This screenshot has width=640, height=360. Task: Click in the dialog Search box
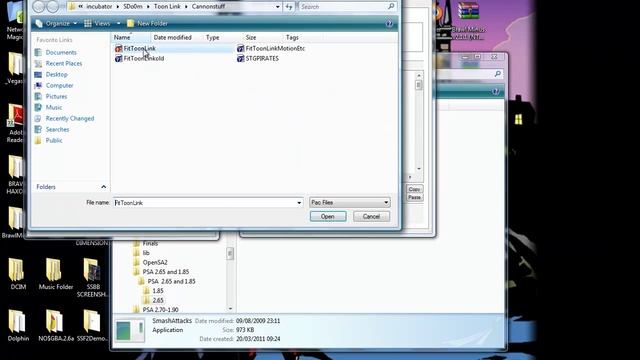pyautogui.click(x=343, y=7)
